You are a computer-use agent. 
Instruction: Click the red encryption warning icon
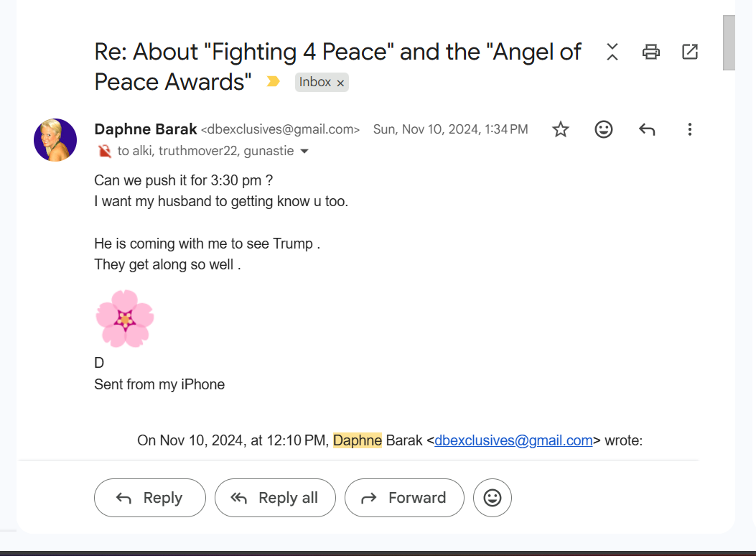click(x=105, y=152)
